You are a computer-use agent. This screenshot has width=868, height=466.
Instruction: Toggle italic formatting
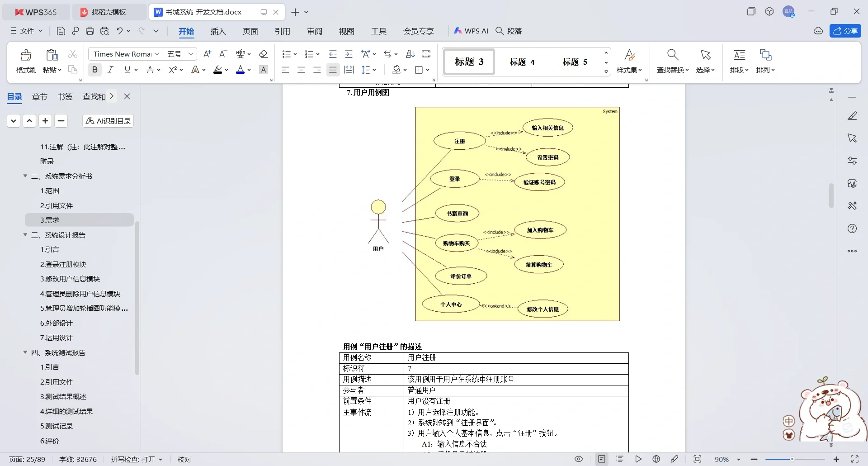[x=110, y=70]
